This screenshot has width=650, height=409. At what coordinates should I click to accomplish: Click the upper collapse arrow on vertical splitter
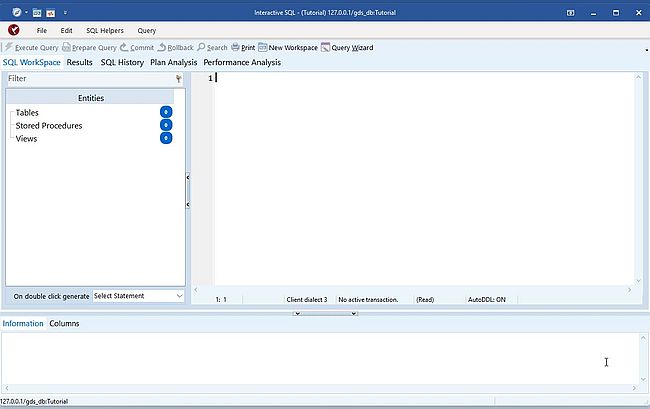point(188,177)
